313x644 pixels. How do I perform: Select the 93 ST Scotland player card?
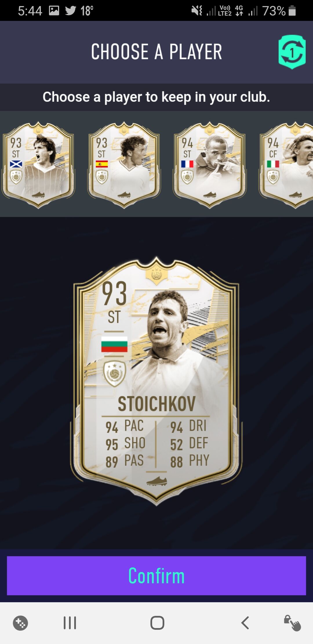pyautogui.click(x=38, y=165)
